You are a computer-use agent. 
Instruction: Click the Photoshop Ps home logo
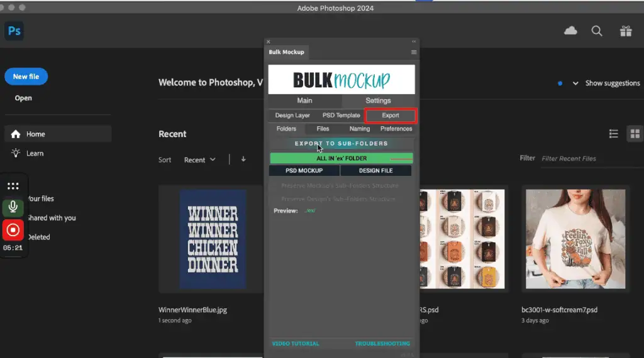tap(14, 31)
